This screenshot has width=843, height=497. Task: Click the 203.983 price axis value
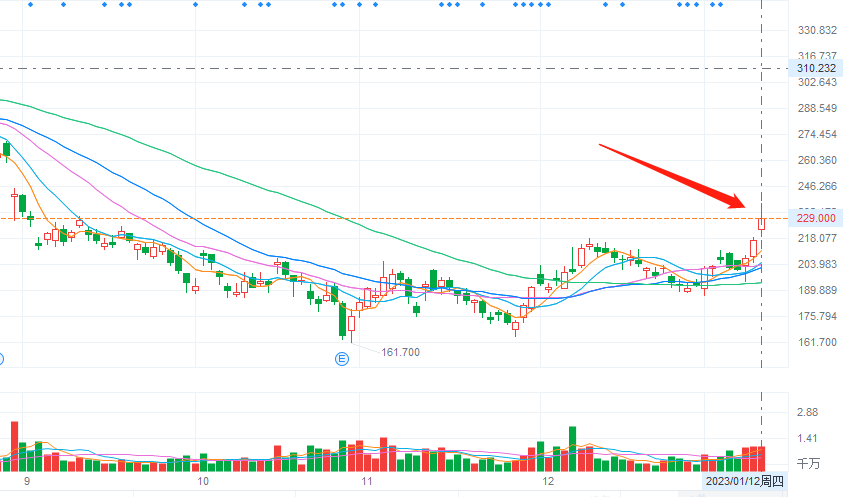pyautogui.click(x=817, y=264)
